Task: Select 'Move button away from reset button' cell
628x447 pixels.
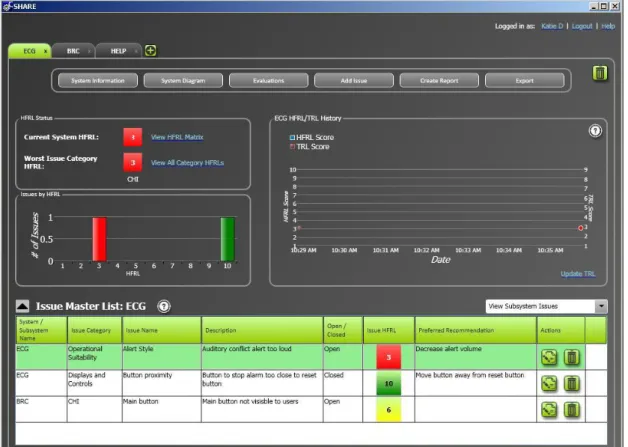Action: (476, 383)
